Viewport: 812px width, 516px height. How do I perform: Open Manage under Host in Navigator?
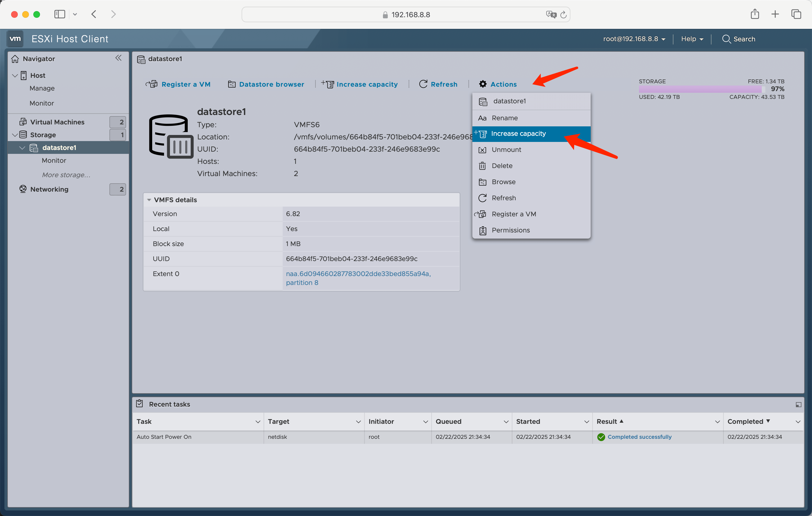(42, 88)
